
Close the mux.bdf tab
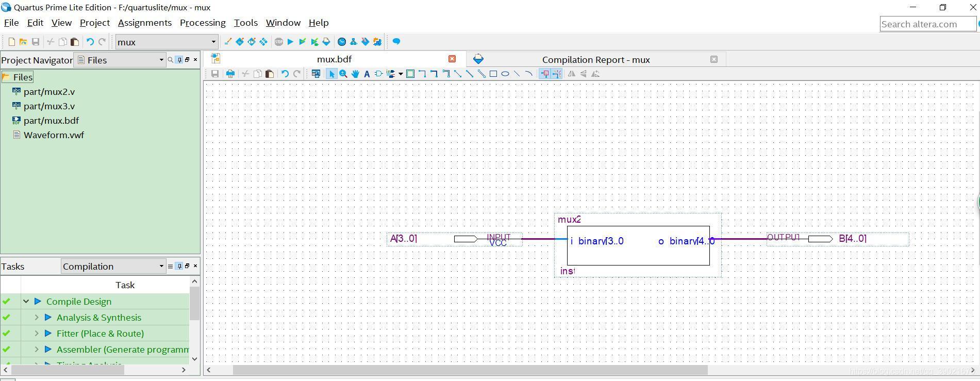tap(452, 59)
